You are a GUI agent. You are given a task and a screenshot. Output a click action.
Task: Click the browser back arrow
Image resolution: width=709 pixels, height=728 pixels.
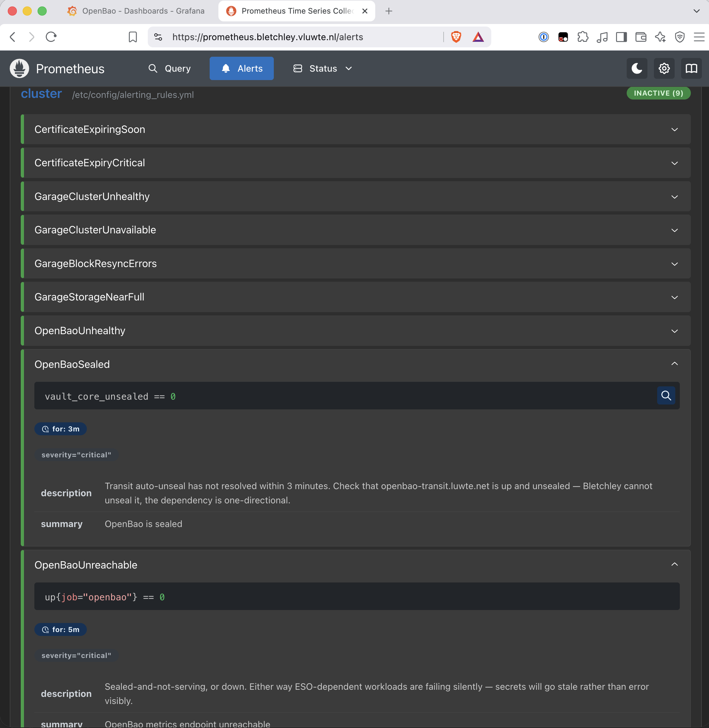pyautogui.click(x=13, y=37)
